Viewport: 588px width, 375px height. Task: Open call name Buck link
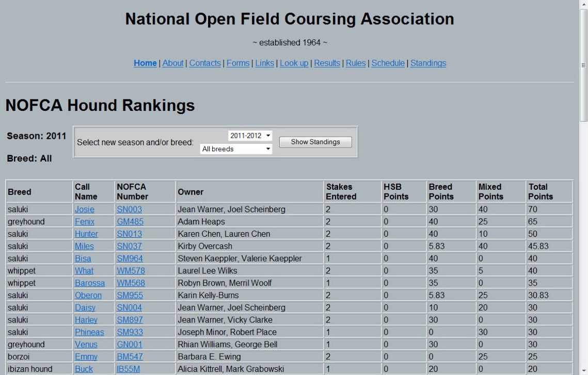(x=84, y=369)
